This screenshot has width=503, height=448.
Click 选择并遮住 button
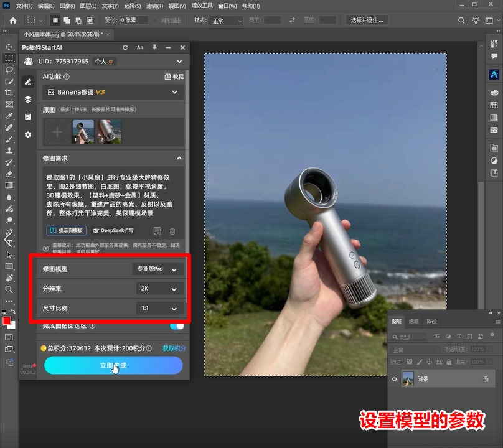point(367,20)
